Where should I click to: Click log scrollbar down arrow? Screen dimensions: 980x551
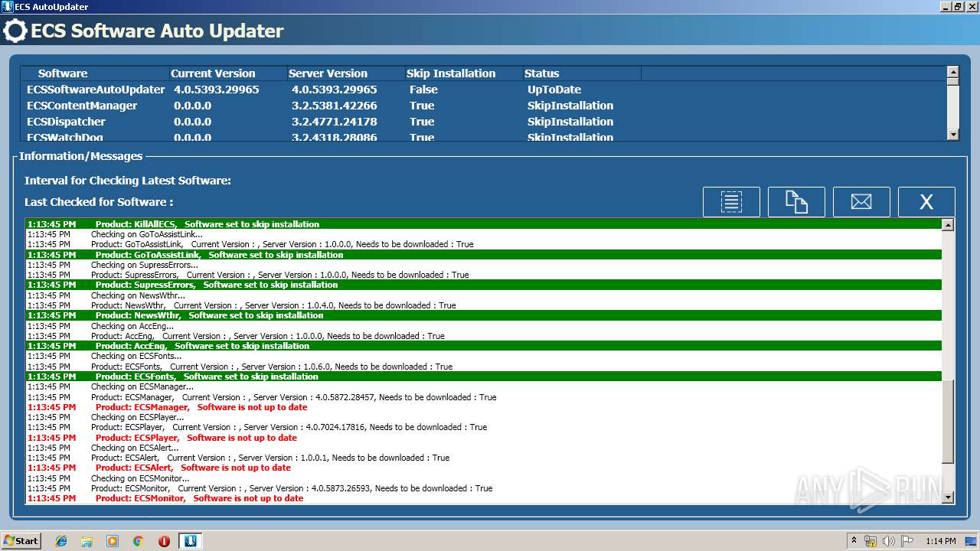pyautogui.click(x=948, y=497)
